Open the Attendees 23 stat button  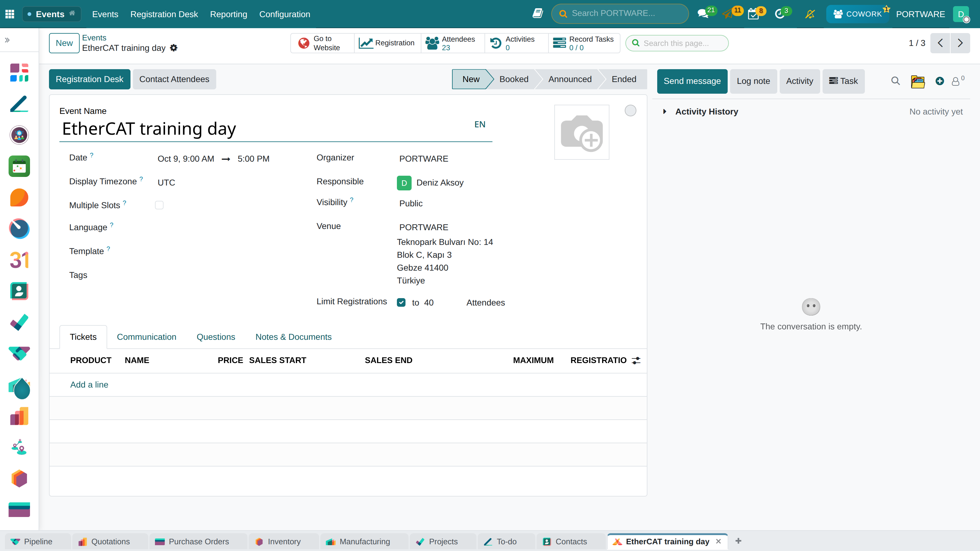coord(452,43)
